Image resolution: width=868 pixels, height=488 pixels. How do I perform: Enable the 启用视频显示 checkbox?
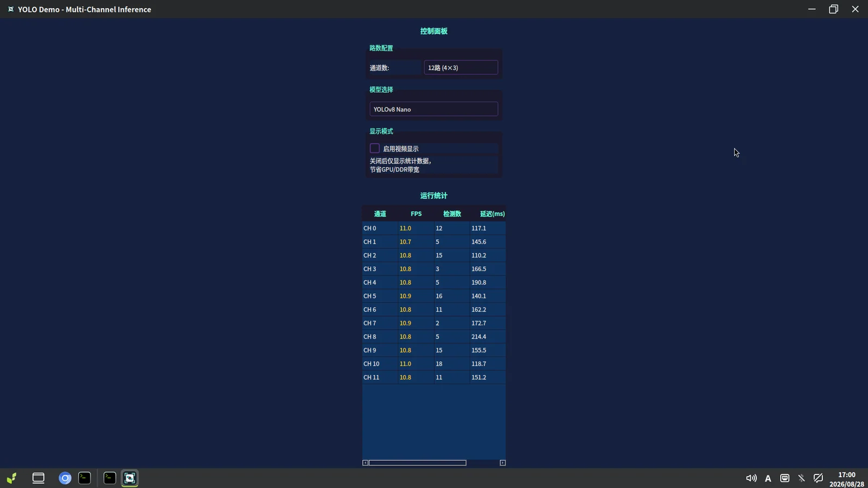[x=375, y=149]
